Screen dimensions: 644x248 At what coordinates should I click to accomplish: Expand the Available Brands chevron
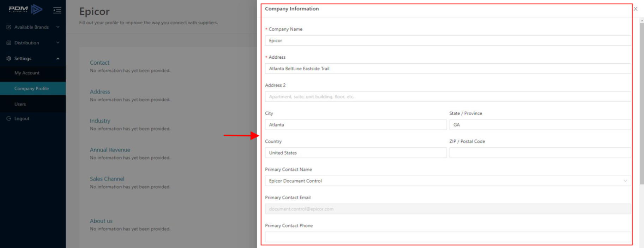coord(58,27)
